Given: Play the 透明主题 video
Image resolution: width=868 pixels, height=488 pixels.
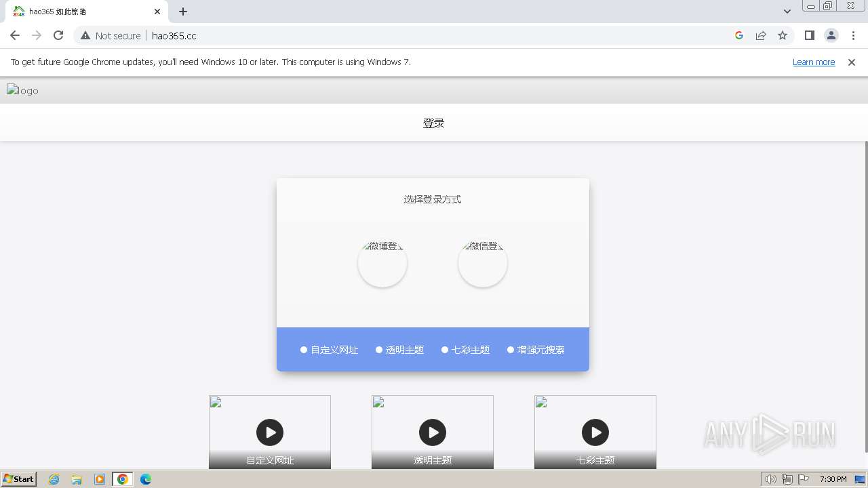Looking at the screenshot, I should point(433,432).
